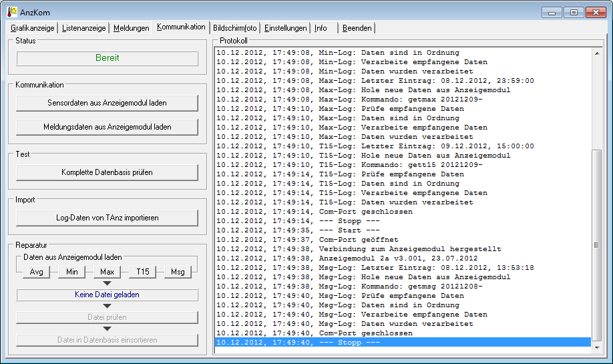This screenshot has width=613, height=364.
Task: Open the Bildschirmfoto tab
Action: tap(234, 28)
